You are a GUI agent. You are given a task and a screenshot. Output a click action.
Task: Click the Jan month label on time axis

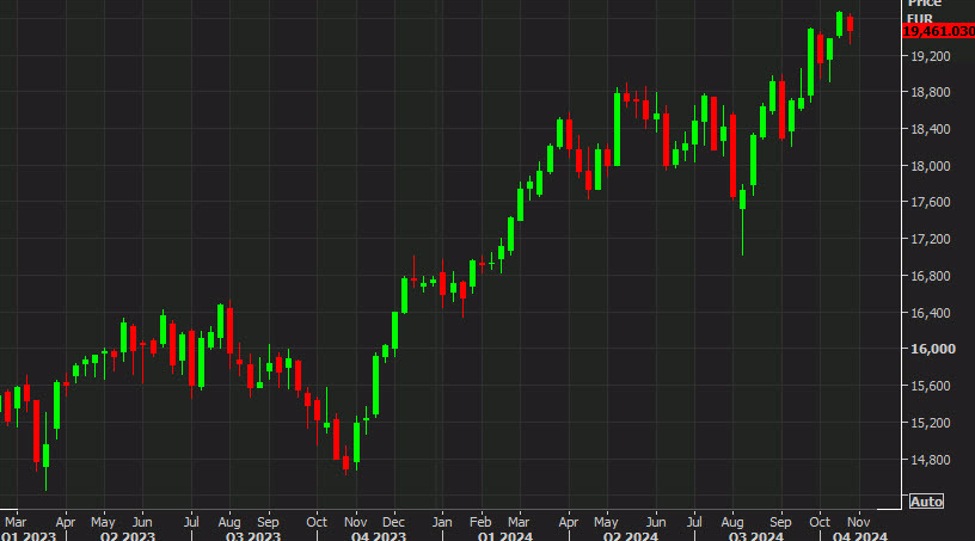[442, 521]
